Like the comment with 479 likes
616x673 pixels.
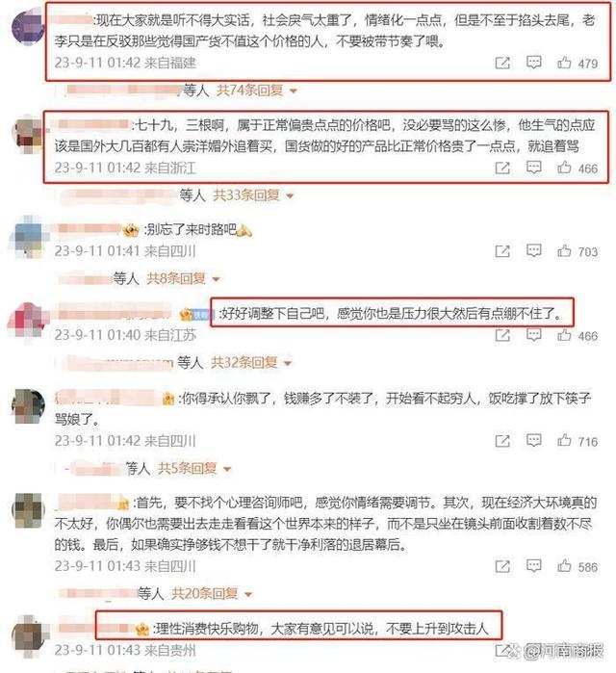pos(564,64)
